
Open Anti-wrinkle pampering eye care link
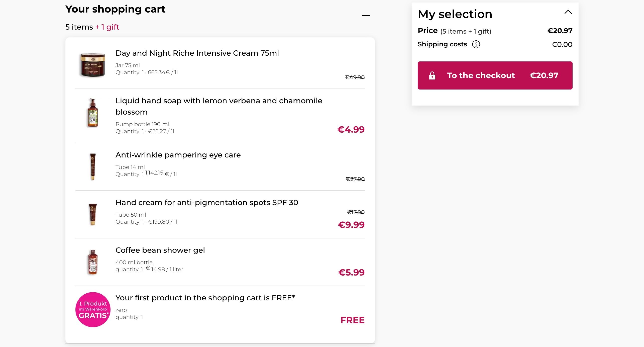[178, 155]
